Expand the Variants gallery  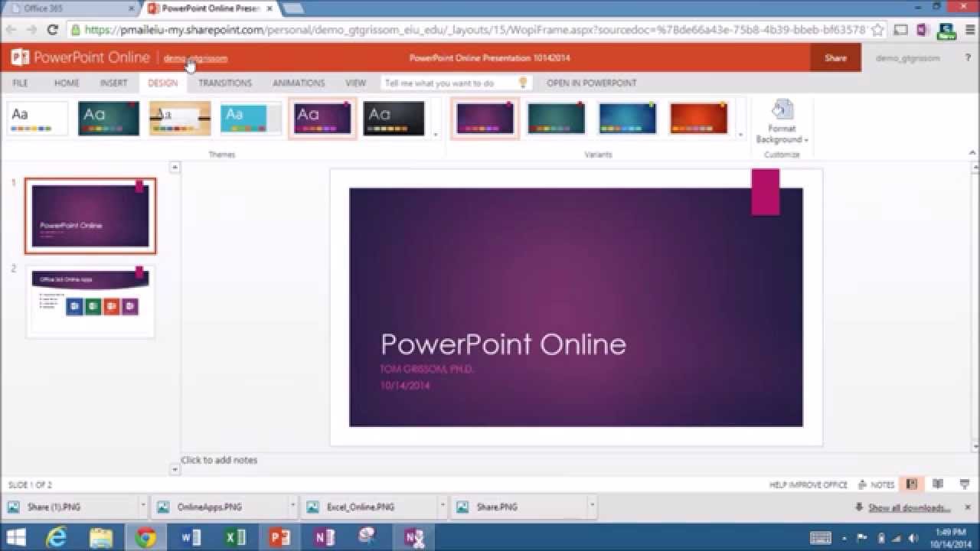(740, 134)
